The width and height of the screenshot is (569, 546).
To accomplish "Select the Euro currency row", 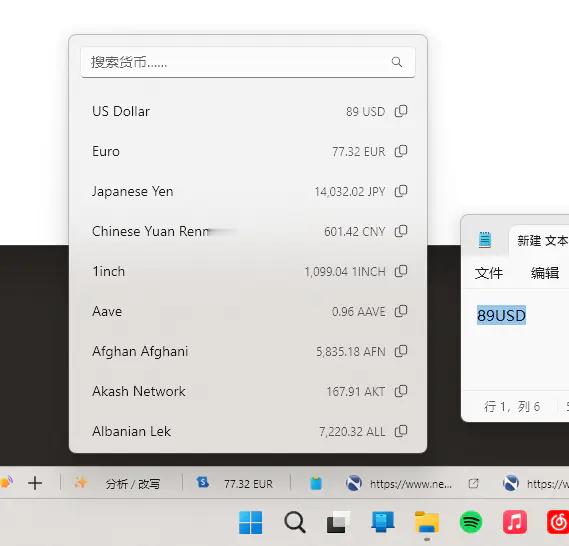I will pyautogui.click(x=248, y=151).
